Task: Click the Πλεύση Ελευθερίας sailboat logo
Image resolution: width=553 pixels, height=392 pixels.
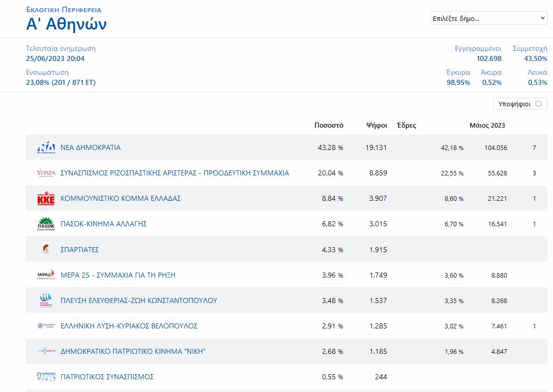Action: pyautogui.click(x=46, y=300)
